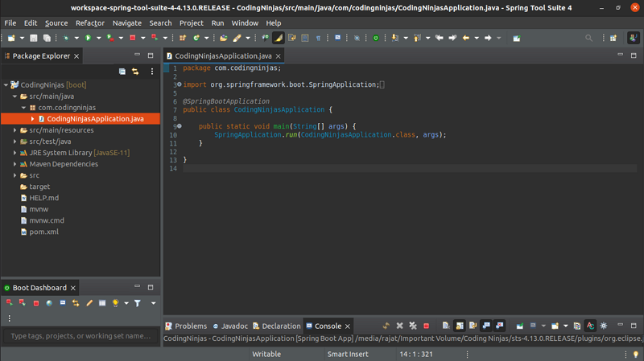The width and height of the screenshot is (644, 361).
Task: Click the Open Type folder icon
Action: [x=224, y=38]
